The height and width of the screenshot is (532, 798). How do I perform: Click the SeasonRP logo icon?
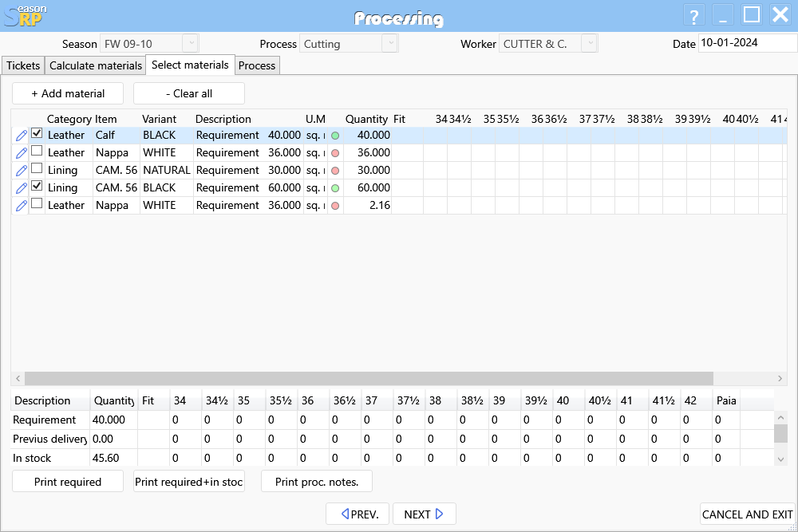(x=24, y=15)
